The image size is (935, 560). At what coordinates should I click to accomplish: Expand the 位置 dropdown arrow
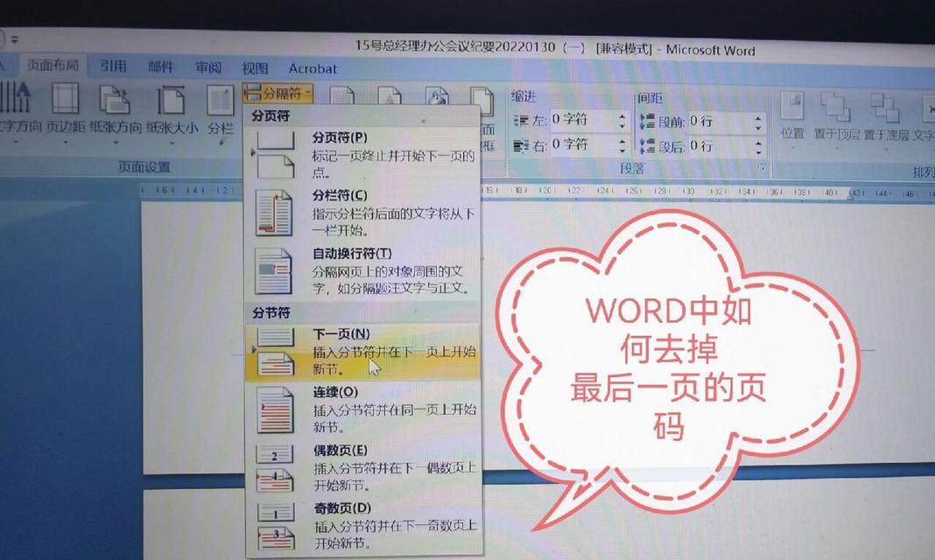(x=793, y=146)
